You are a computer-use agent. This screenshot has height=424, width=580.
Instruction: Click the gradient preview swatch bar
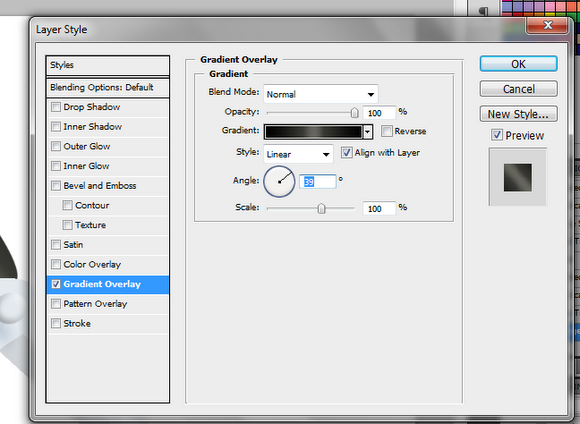point(314,131)
